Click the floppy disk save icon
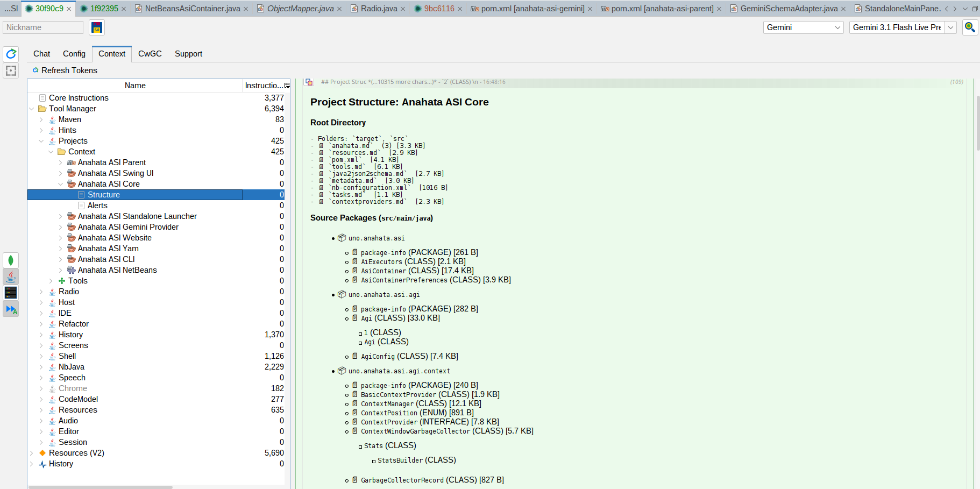 [x=97, y=27]
